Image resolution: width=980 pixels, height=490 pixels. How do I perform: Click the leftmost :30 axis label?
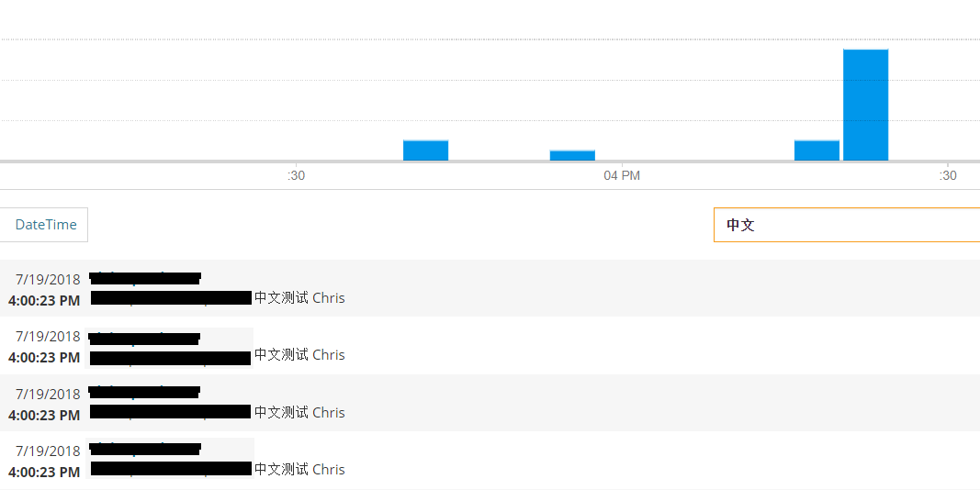coord(297,175)
